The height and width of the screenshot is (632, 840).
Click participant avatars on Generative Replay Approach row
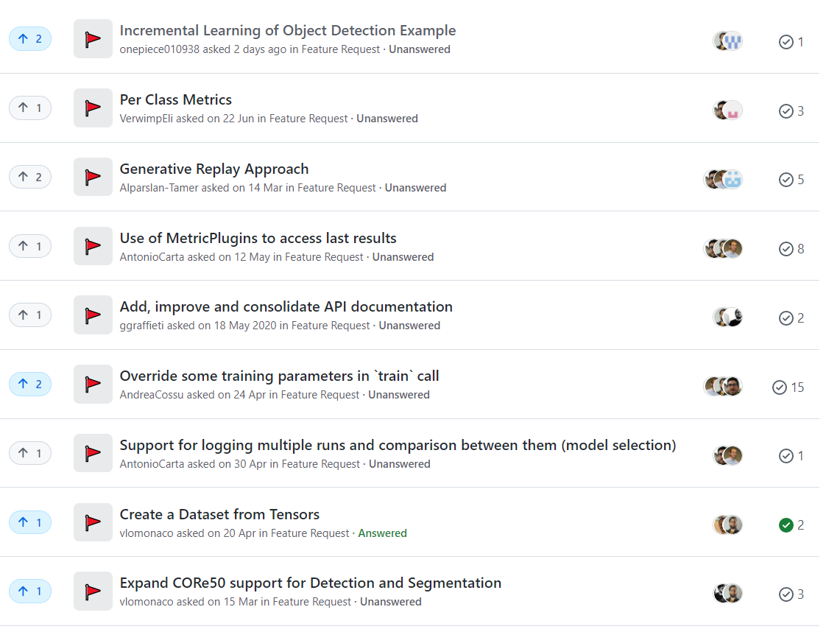723,179
